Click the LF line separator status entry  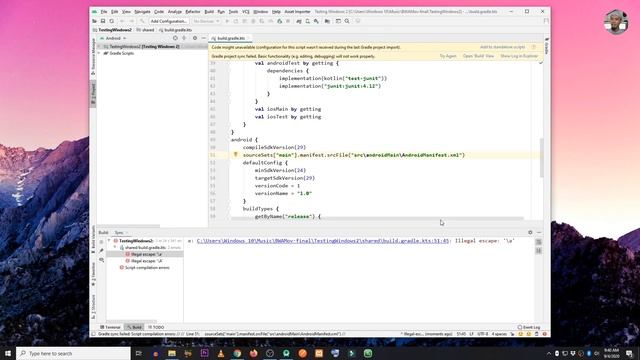pos(471,334)
